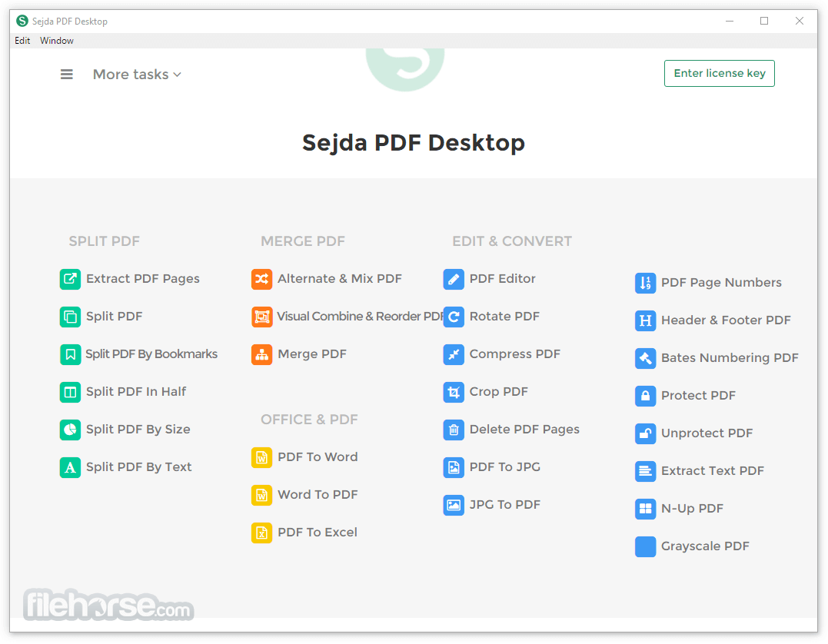Click the Enter license key button
The height and width of the screenshot is (644, 828).
tap(720, 73)
